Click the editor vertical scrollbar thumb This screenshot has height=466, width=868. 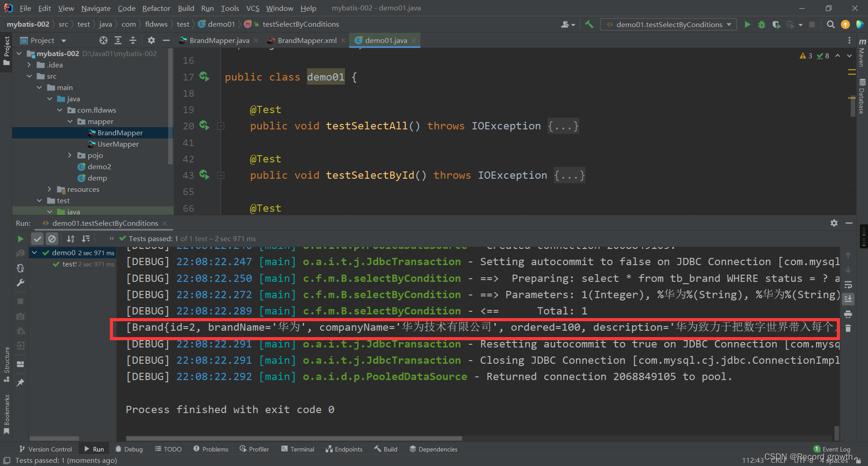(853, 106)
